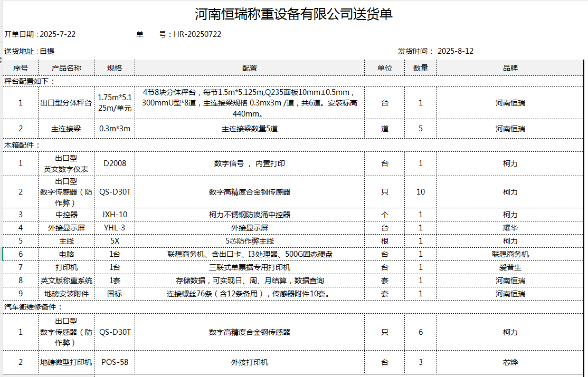588x377 pixels.
Task: Select the 送货地址 自提 cell
Action: 30,51
